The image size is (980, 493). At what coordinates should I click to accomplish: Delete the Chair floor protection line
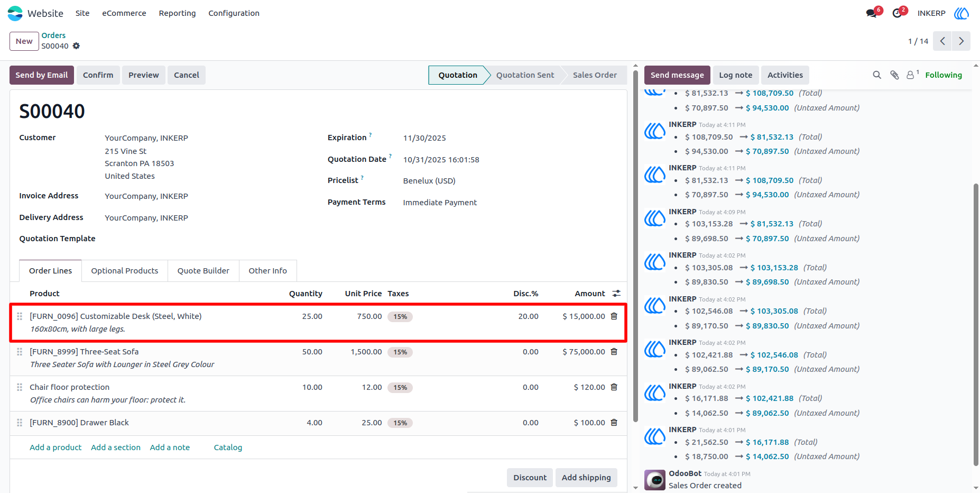[614, 387]
